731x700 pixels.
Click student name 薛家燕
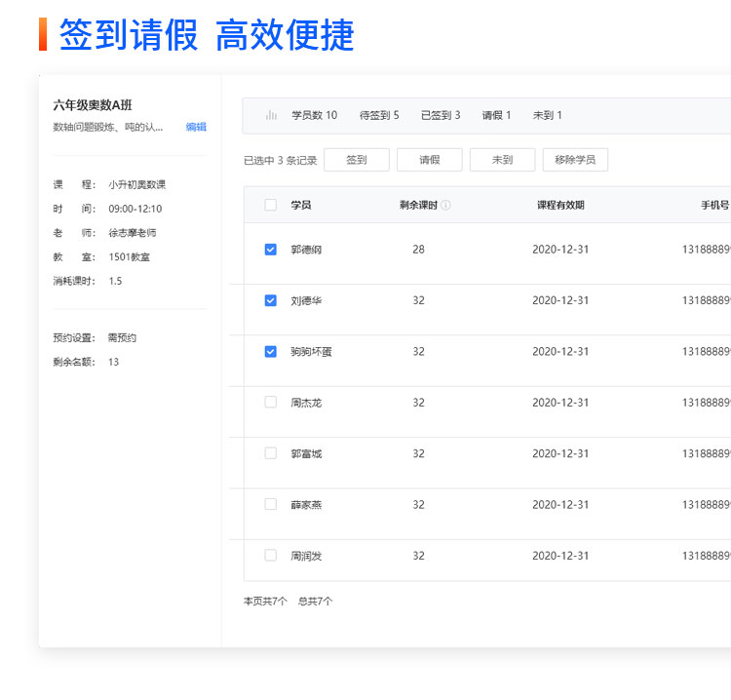306,505
